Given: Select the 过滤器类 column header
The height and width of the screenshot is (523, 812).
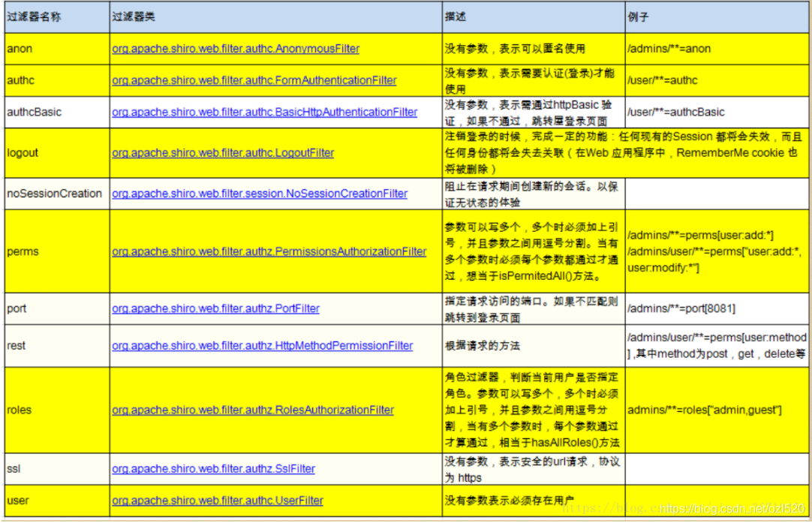Looking at the screenshot, I should point(150,16).
